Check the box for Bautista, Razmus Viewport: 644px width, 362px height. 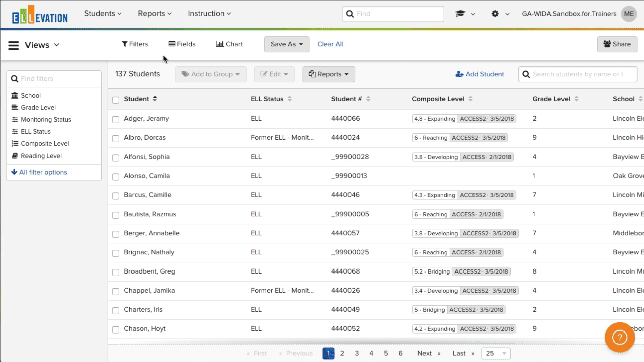[x=116, y=215]
